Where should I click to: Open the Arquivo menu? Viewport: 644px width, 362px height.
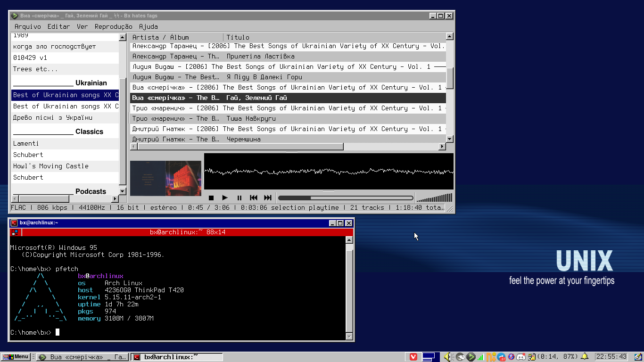pos(28,26)
